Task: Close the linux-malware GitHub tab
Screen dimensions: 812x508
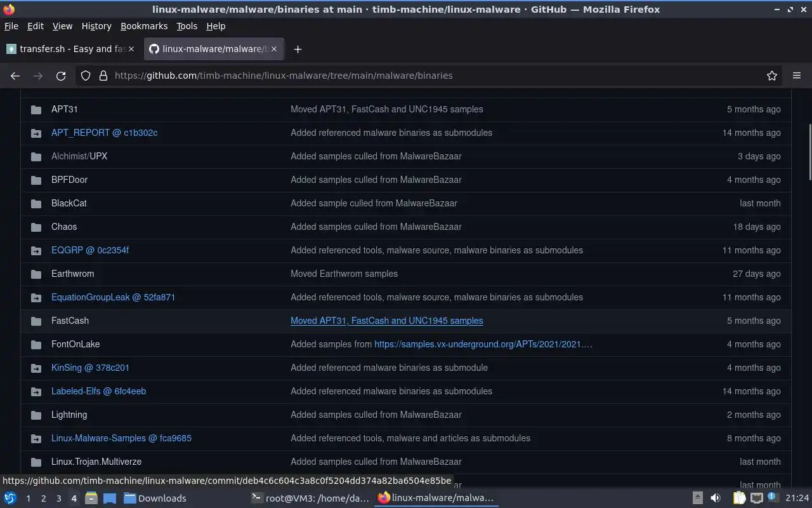Action: tap(274, 49)
